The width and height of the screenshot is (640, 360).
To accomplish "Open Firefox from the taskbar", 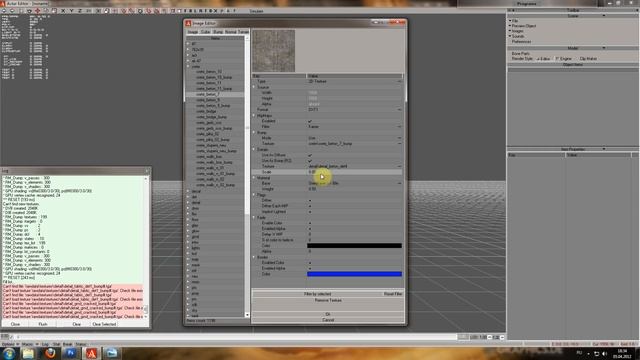I will [50, 353].
